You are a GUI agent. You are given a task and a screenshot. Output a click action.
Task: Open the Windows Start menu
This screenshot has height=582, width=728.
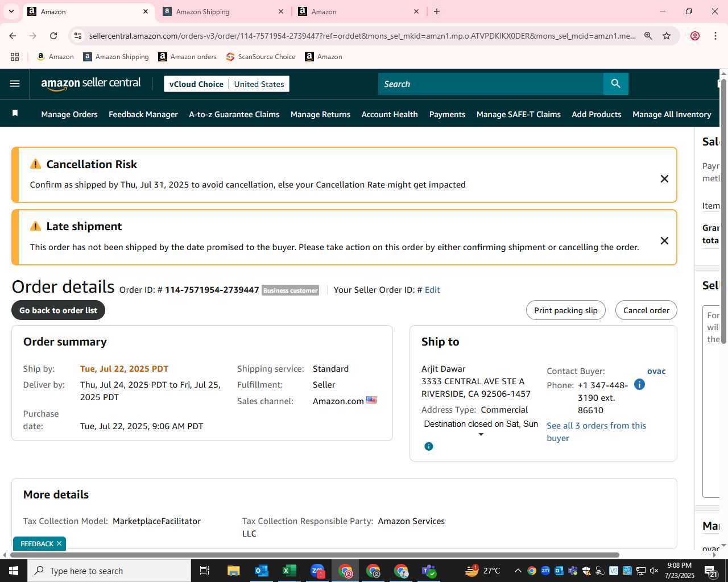coord(14,571)
